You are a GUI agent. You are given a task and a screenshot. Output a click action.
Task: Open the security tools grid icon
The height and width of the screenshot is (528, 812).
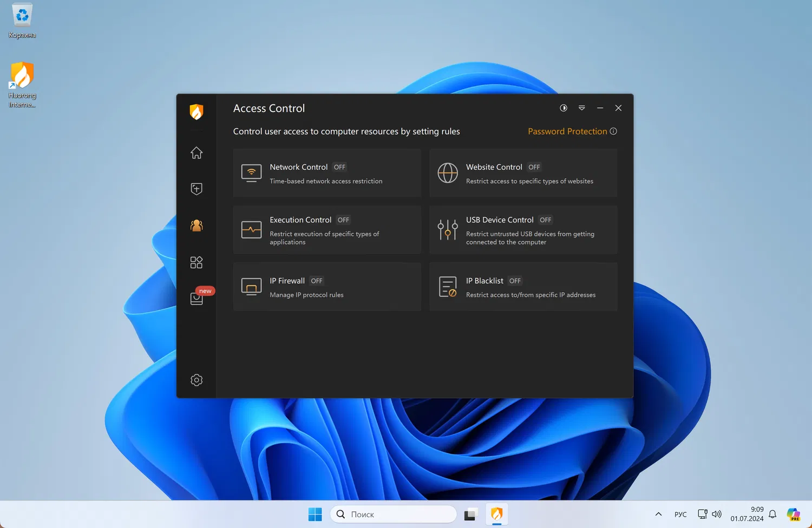tap(197, 262)
